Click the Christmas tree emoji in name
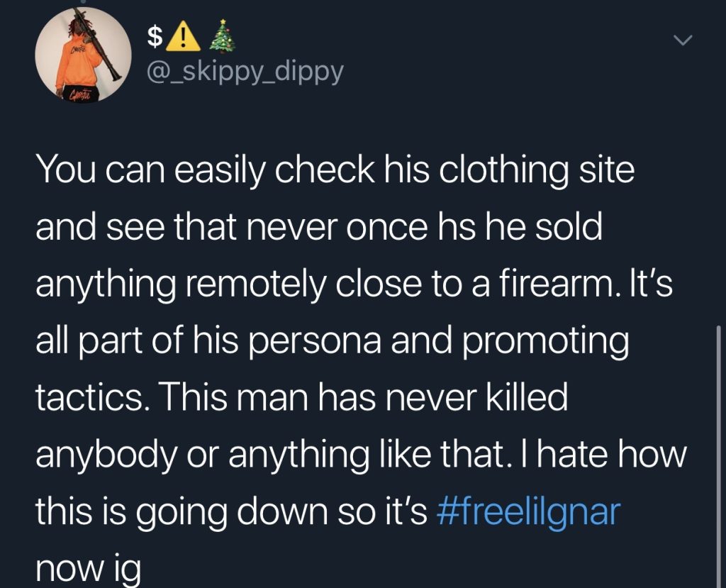The width and height of the screenshot is (726, 588). (x=222, y=35)
